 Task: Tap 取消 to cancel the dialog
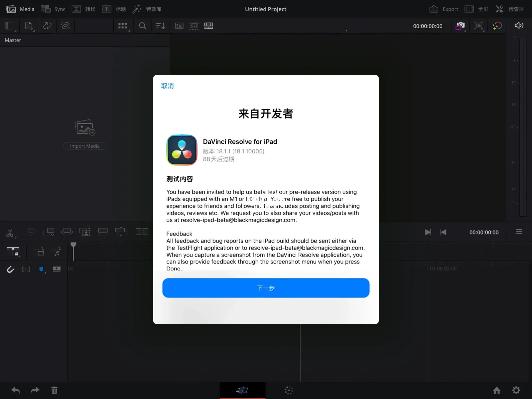tap(167, 86)
